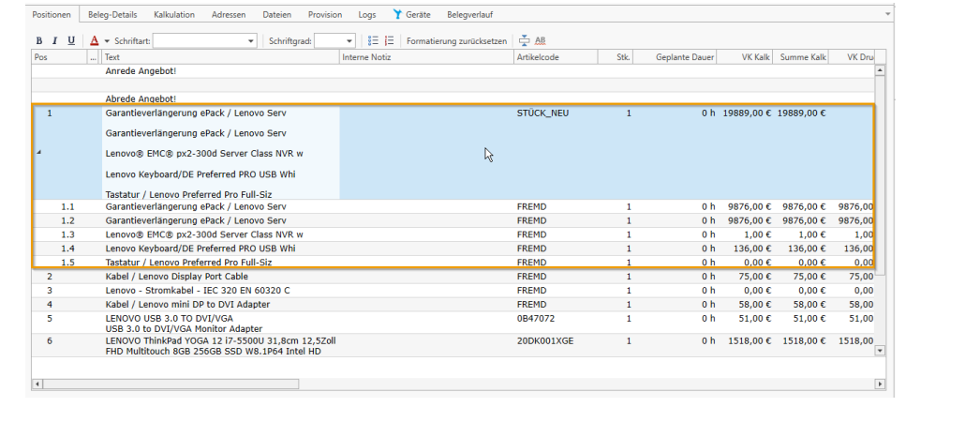Click Formatierung zurücksetzen button
980x422 pixels.
point(456,41)
